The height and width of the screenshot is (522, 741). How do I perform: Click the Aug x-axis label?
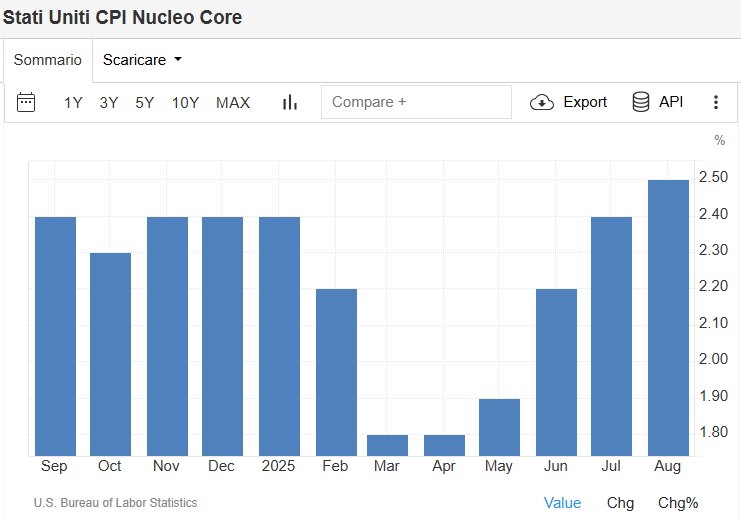pos(667,466)
